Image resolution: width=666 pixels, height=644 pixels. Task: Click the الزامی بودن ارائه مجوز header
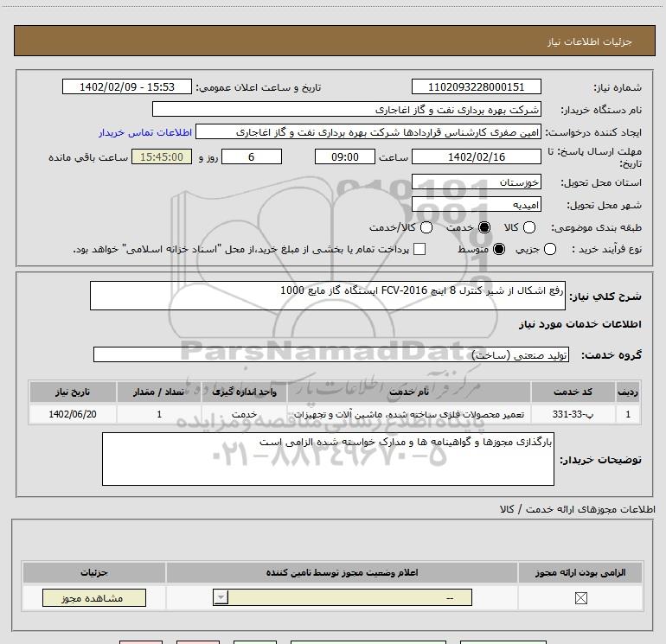(x=580, y=572)
